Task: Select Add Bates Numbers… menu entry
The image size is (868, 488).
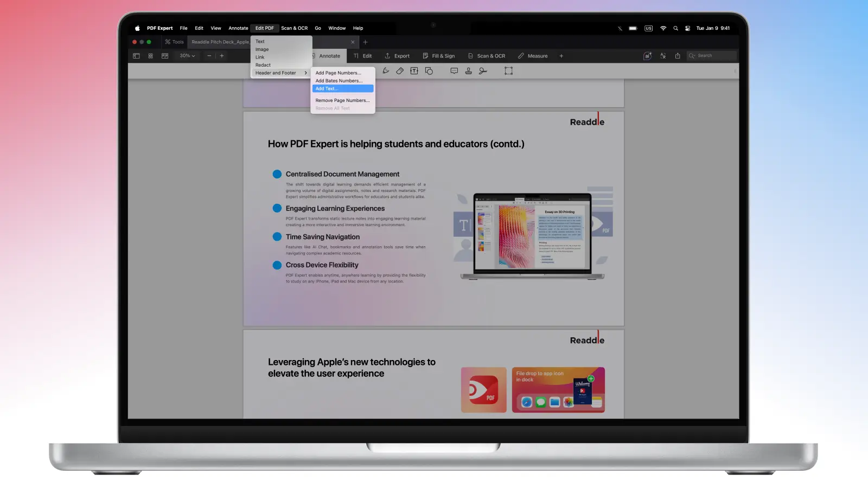Action: pyautogui.click(x=339, y=81)
